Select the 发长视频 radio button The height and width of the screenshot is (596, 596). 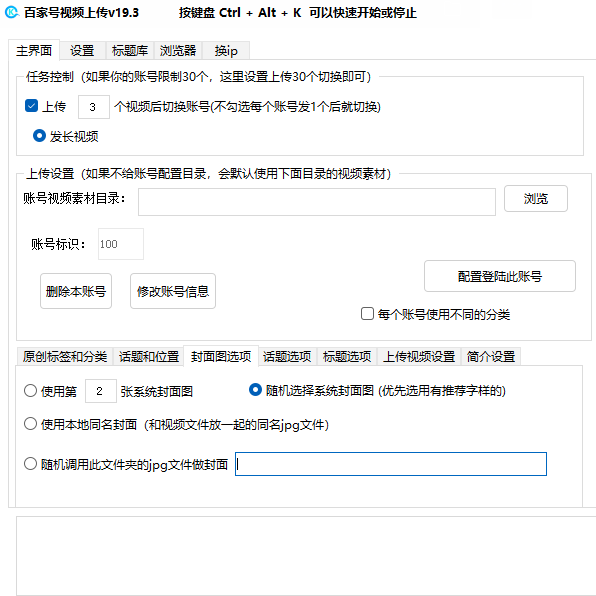[40, 136]
